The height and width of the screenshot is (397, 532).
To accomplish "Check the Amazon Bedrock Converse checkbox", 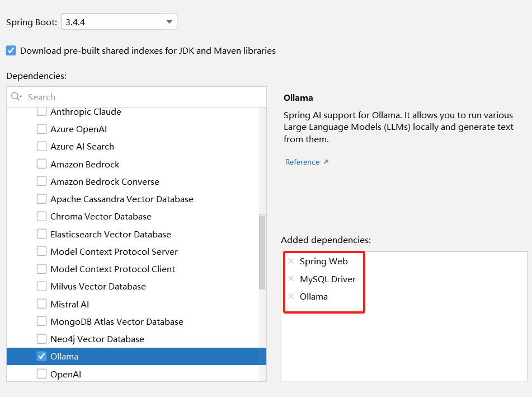I will click(41, 181).
